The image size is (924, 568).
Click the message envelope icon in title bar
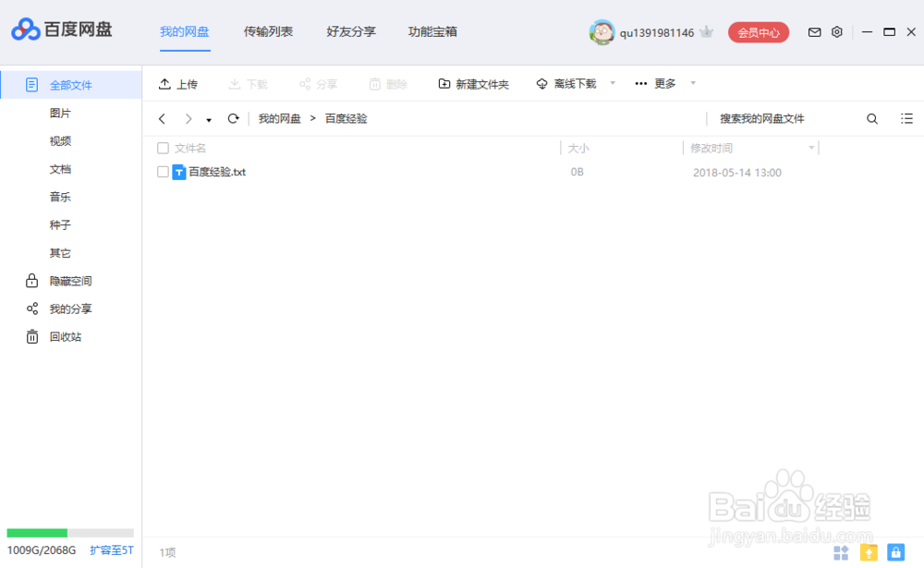(x=814, y=31)
